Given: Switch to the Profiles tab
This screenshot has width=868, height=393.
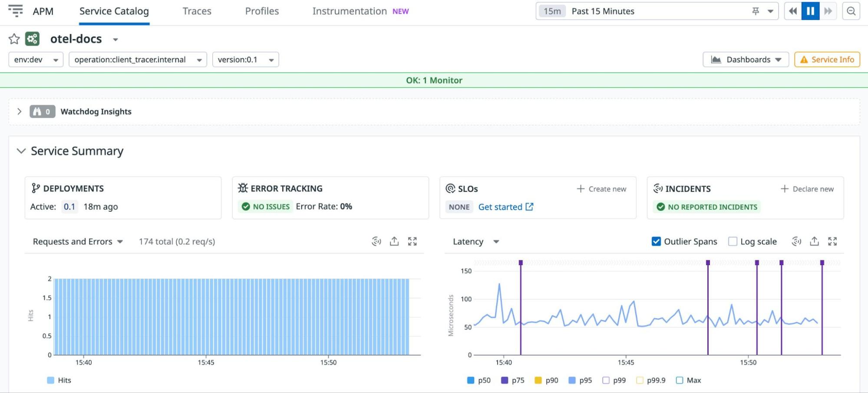Looking at the screenshot, I should [x=262, y=11].
